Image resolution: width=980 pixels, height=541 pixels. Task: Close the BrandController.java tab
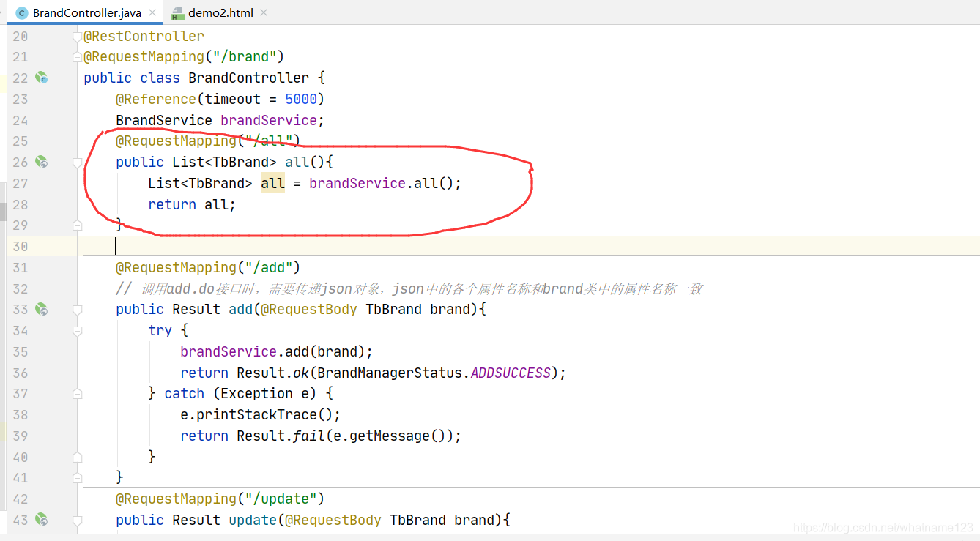[152, 13]
